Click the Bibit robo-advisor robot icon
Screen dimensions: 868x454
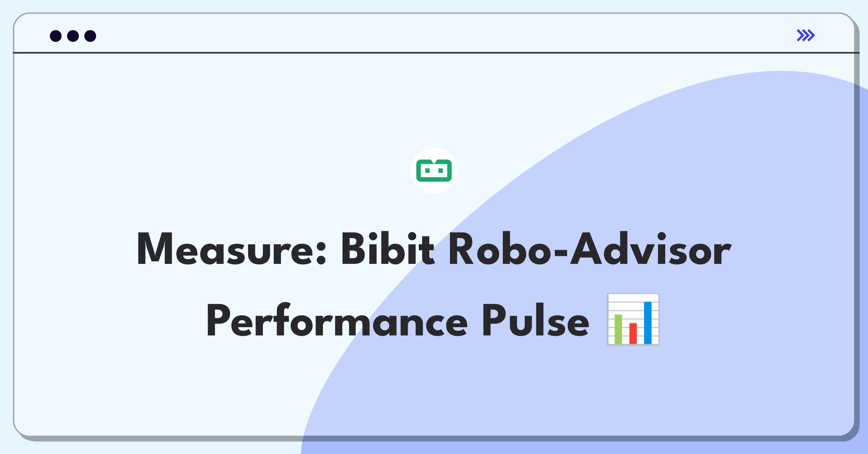tap(434, 171)
